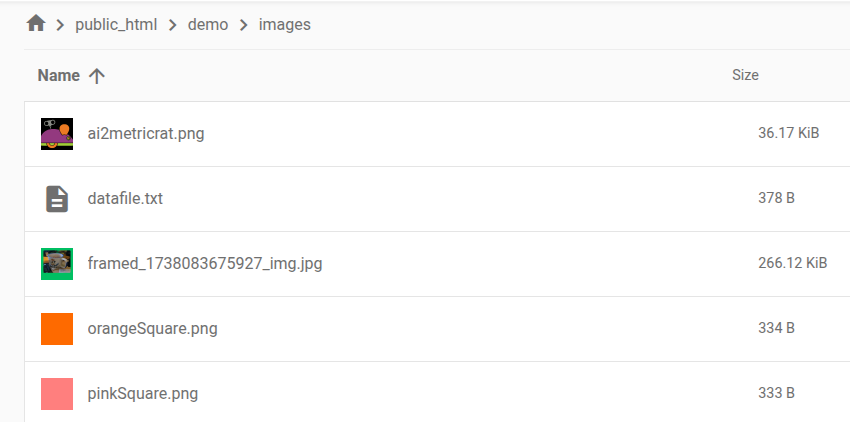Image resolution: width=850 pixels, height=422 pixels.
Task: Select the pinkSquare.png file name
Action: pyautogui.click(x=143, y=394)
